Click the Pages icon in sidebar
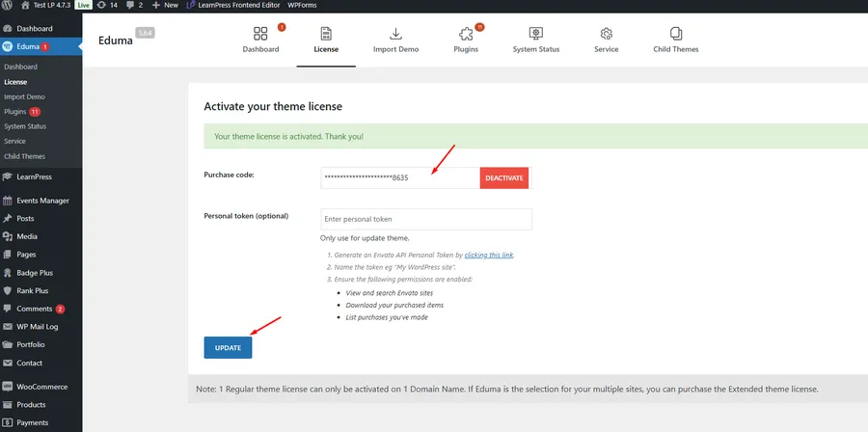 click(x=7, y=255)
